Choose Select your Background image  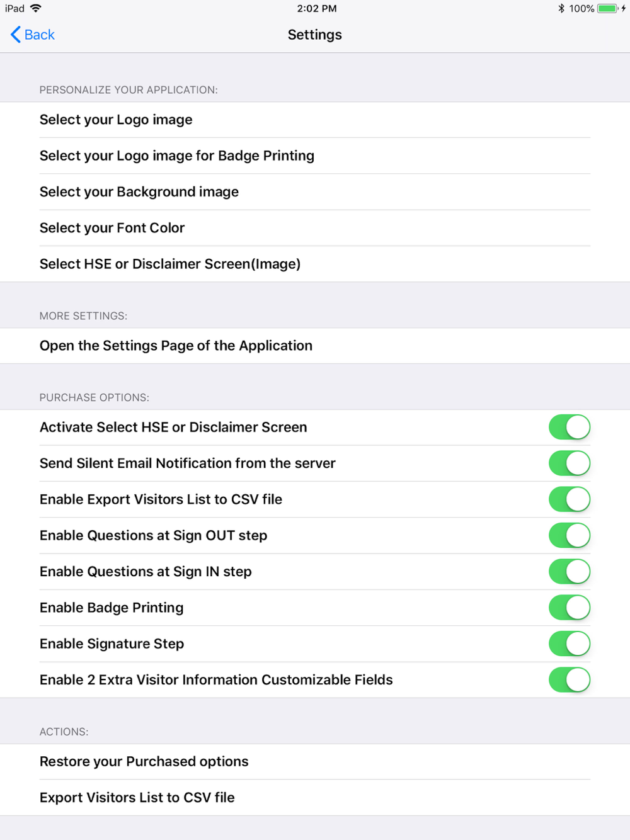[315, 192]
